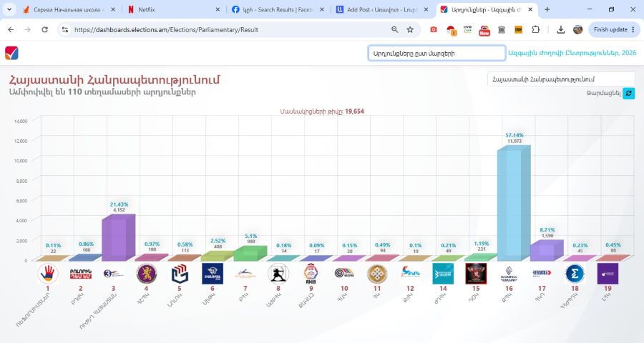Click the 1.19% percentage label
The height and width of the screenshot is (343, 644).
482,243
